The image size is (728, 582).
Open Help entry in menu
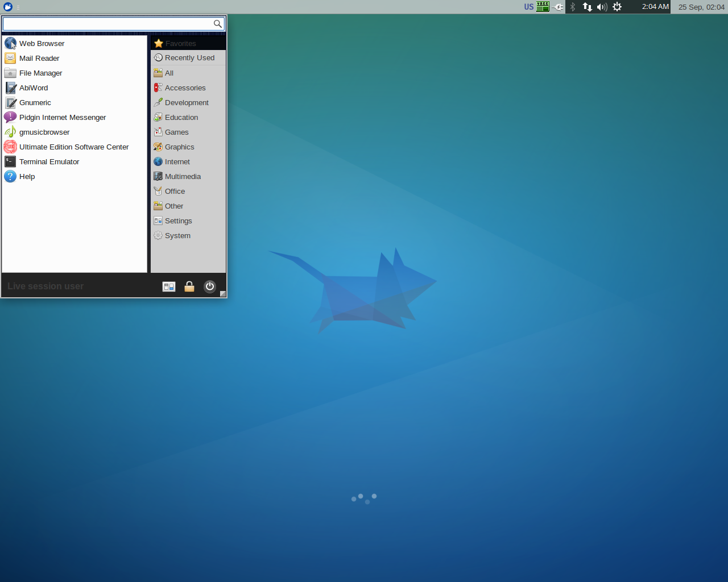point(75,176)
